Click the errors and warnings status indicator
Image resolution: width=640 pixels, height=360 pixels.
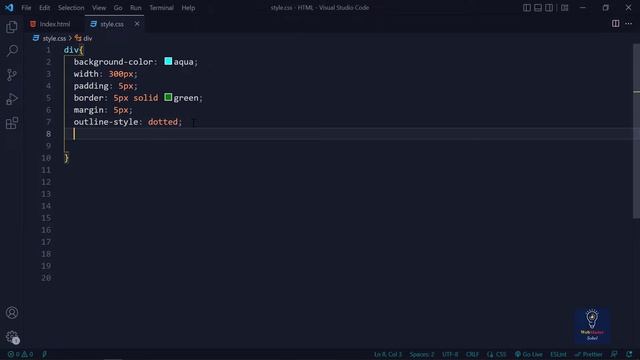click(x=20, y=354)
